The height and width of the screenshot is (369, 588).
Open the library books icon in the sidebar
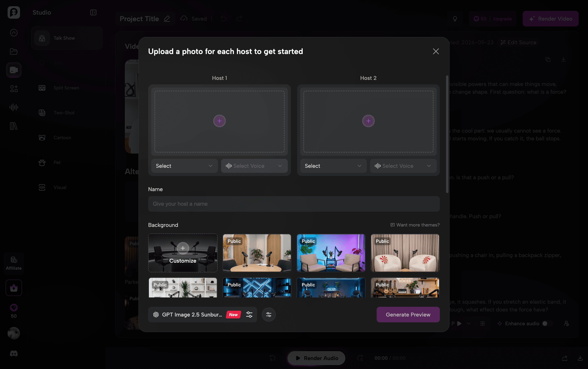(14, 126)
